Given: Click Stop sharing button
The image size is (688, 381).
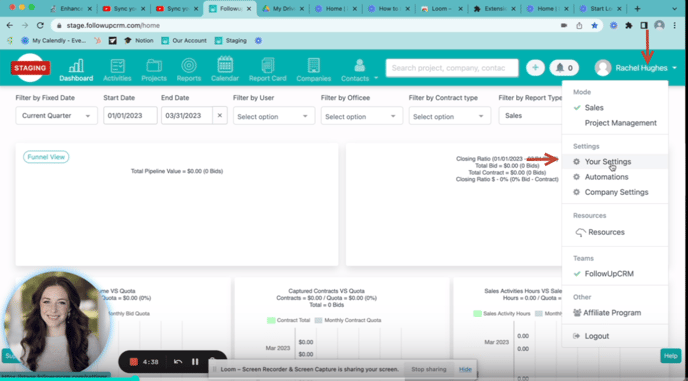Looking at the screenshot, I should click(x=429, y=369).
